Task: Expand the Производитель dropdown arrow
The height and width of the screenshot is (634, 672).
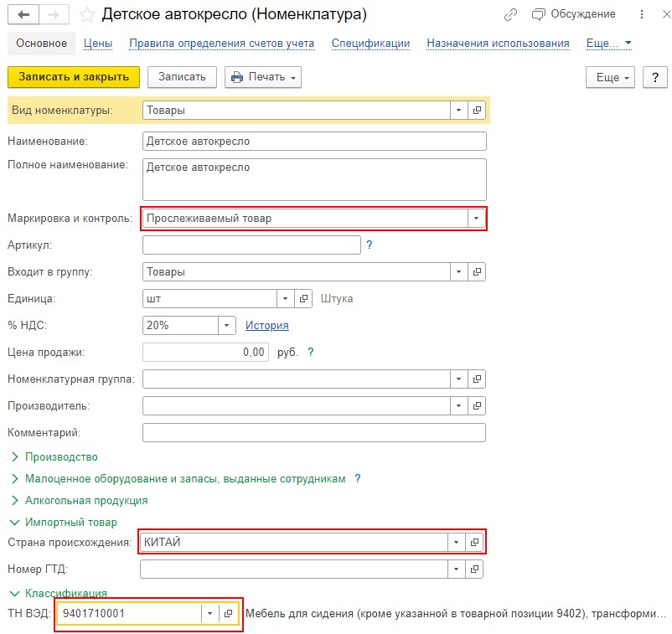Action: [458, 405]
